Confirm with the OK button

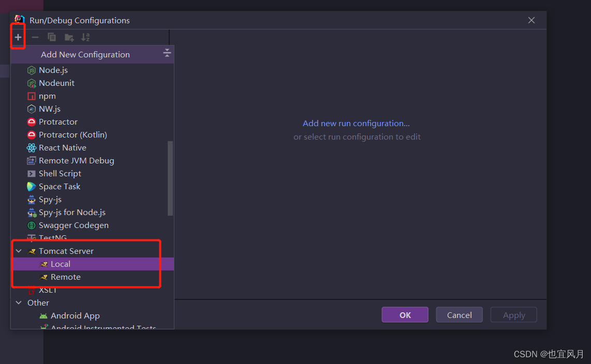click(405, 315)
